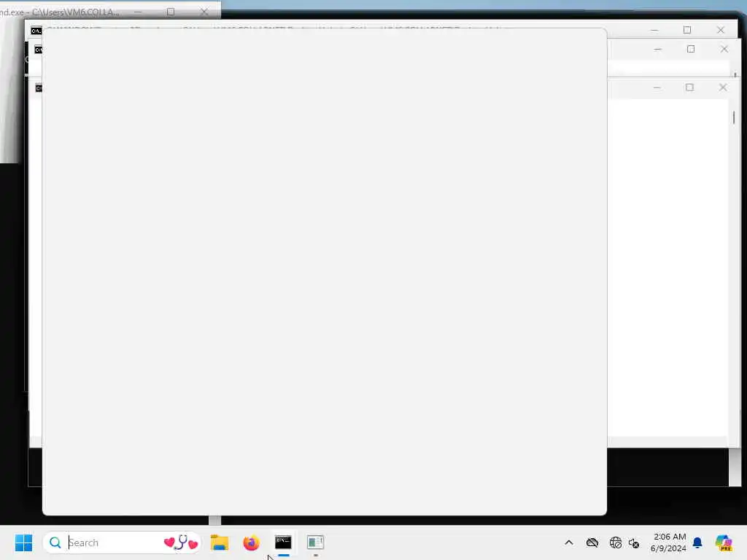The image size is (747, 560).
Task: Show hidden system tray icons
Action: [x=569, y=542]
